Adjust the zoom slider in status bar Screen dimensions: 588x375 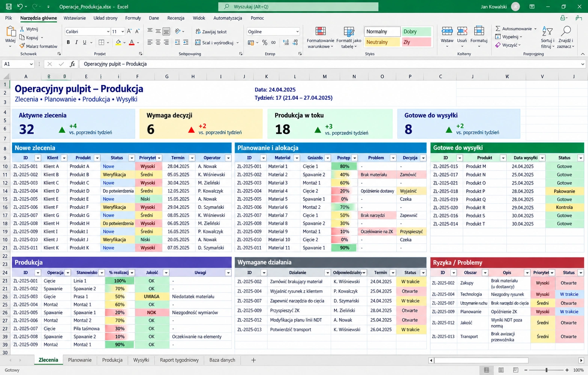(x=546, y=370)
